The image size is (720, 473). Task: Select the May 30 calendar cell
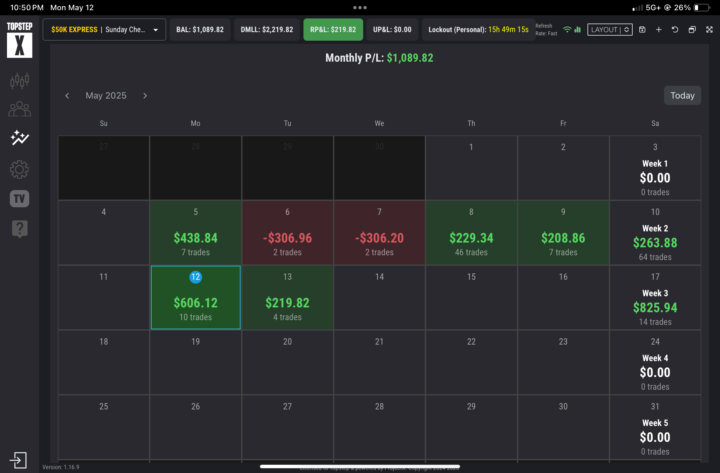pos(563,427)
